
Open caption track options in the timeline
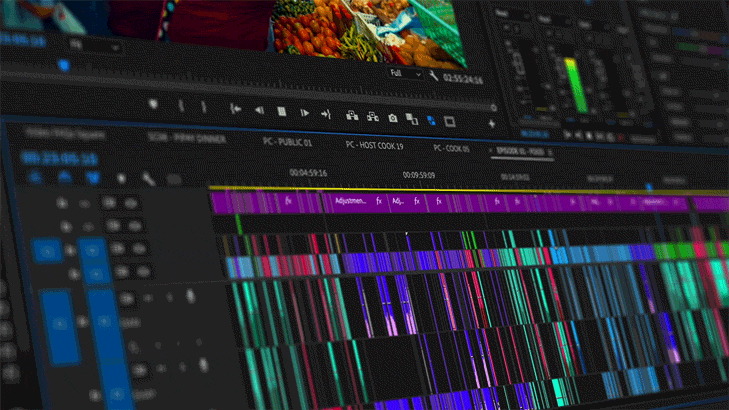(x=173, y=180)
